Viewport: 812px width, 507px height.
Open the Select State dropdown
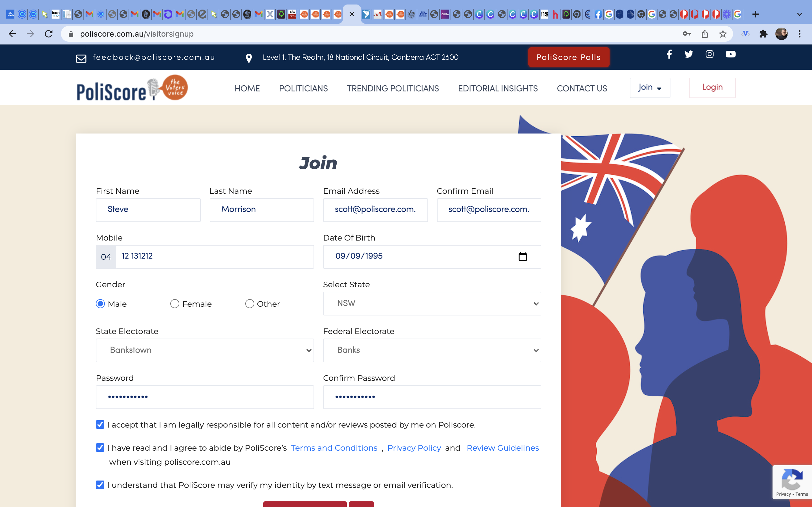[432, 303]
